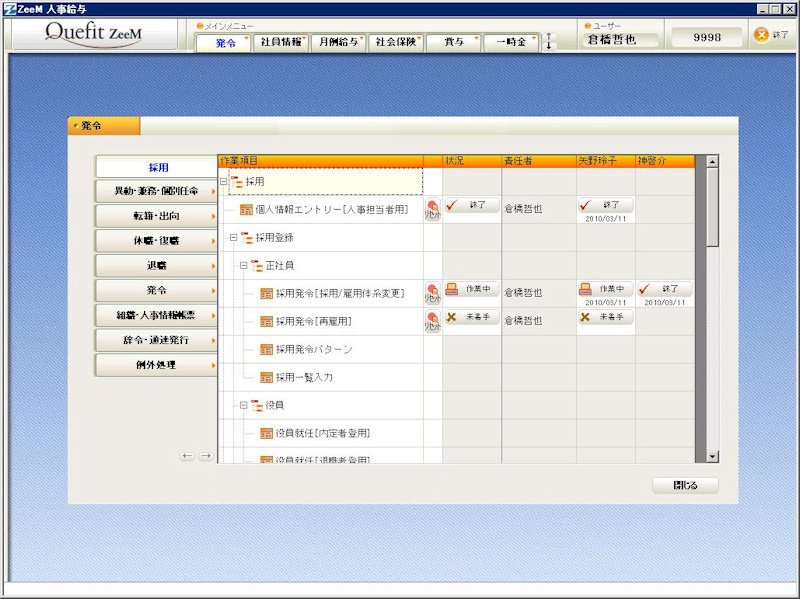Click the 閉じる close button
Image resolution: width=800 pixels, height=599 pixels.
(685, 486)
